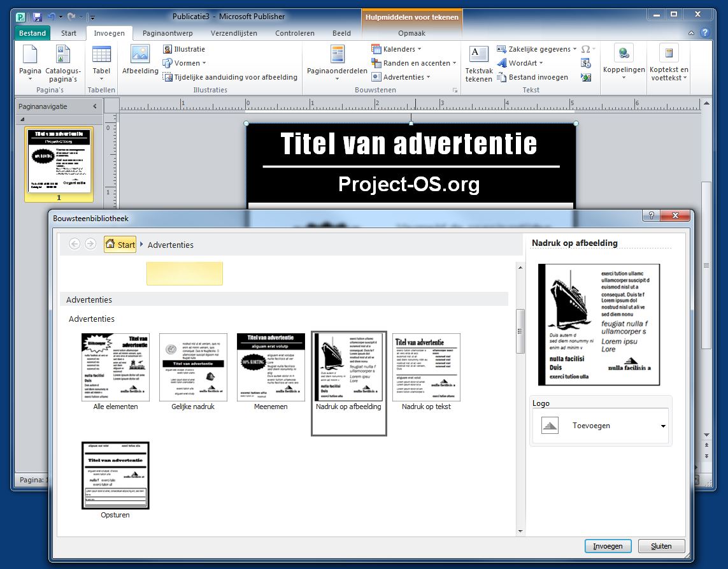This screenshot has width=728, height=569.
Task: Click the Project-OS.org text on the page
Action: [409, 184]
